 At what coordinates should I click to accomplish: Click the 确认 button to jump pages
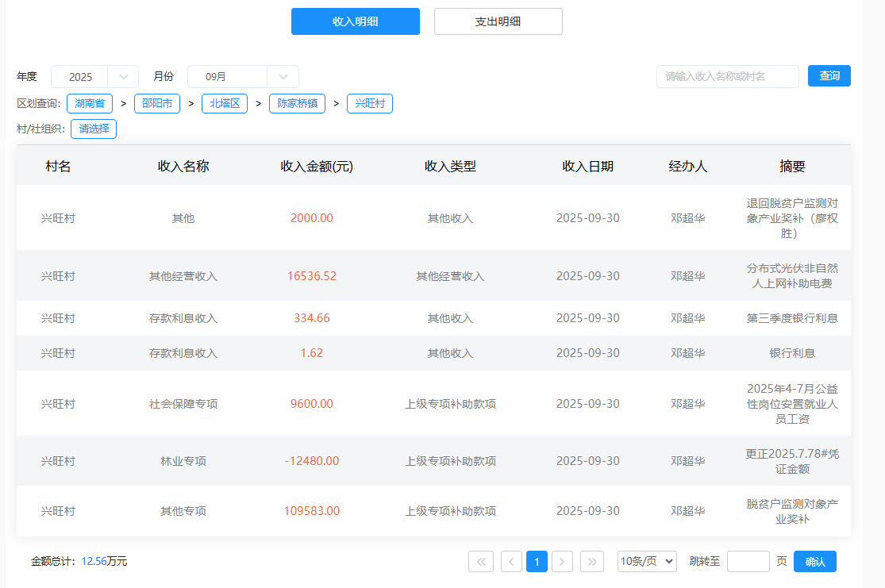coord(814,562)
